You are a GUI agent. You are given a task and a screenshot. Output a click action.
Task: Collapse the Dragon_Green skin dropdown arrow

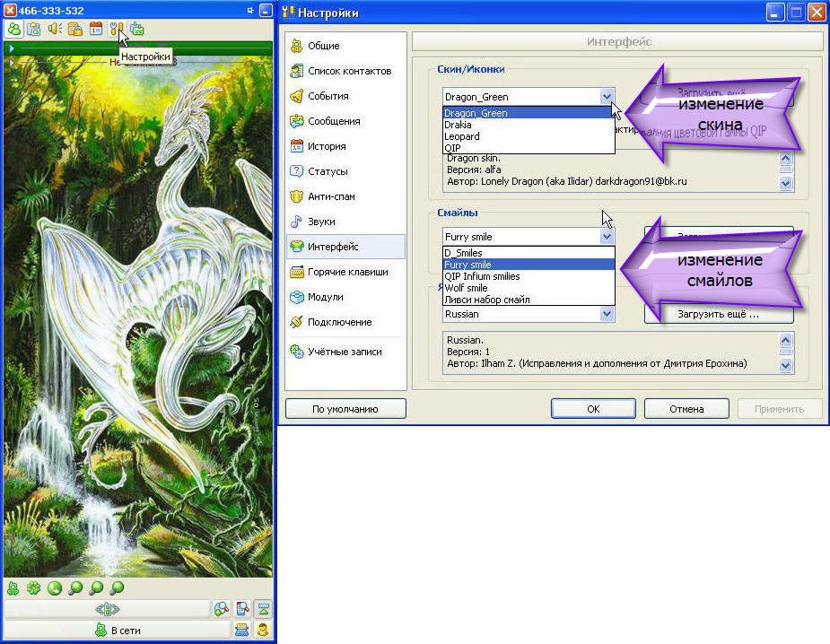[607, 97]
